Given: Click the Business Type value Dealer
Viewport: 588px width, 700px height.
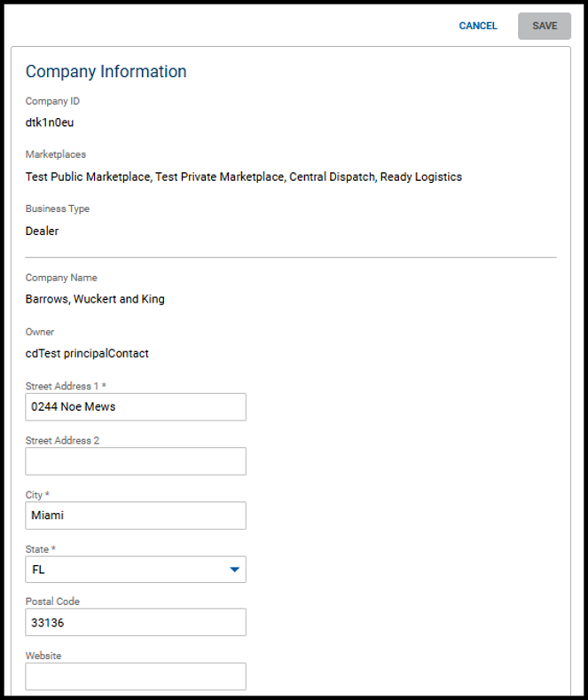Looking at the screenshot, I should coord(42,231).
